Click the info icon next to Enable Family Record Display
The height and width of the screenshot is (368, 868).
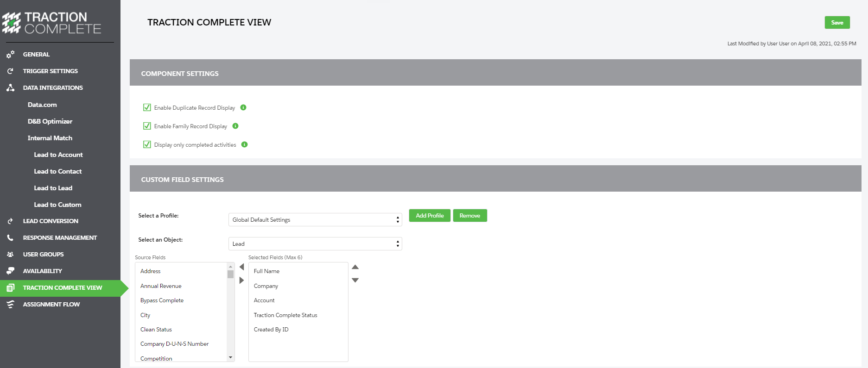tap(235, 126)
